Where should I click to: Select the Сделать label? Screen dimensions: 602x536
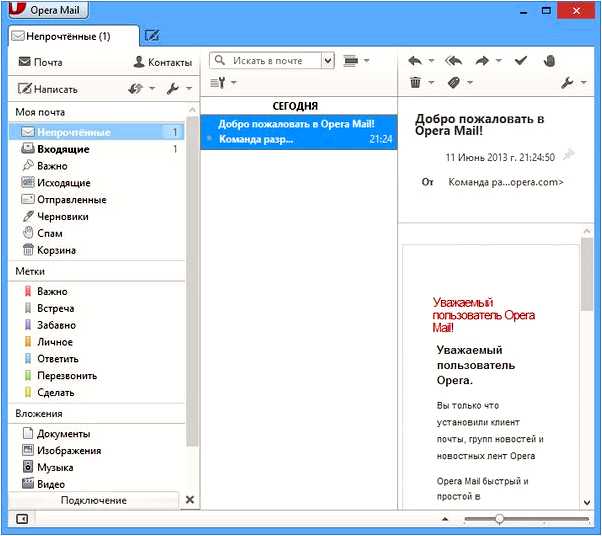pos(49,392)
